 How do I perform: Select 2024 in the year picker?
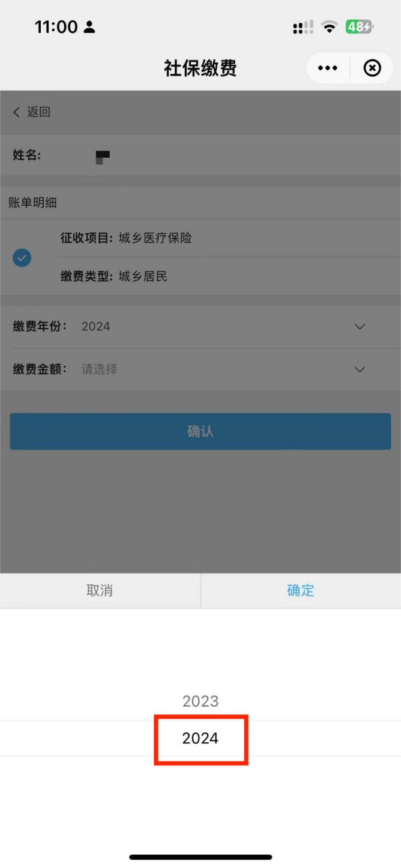pyautogui.click(x=200, y=738)
